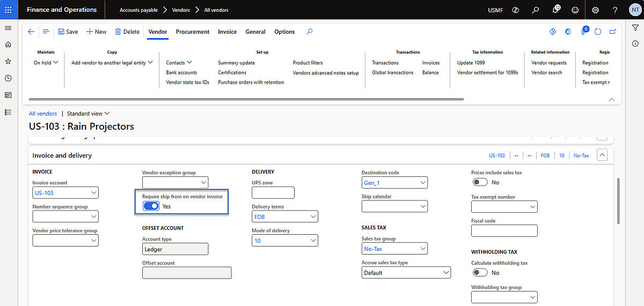Collapse the action pane ribbon chevron
Screen dimensions: 644x306
tap(611, 100)
